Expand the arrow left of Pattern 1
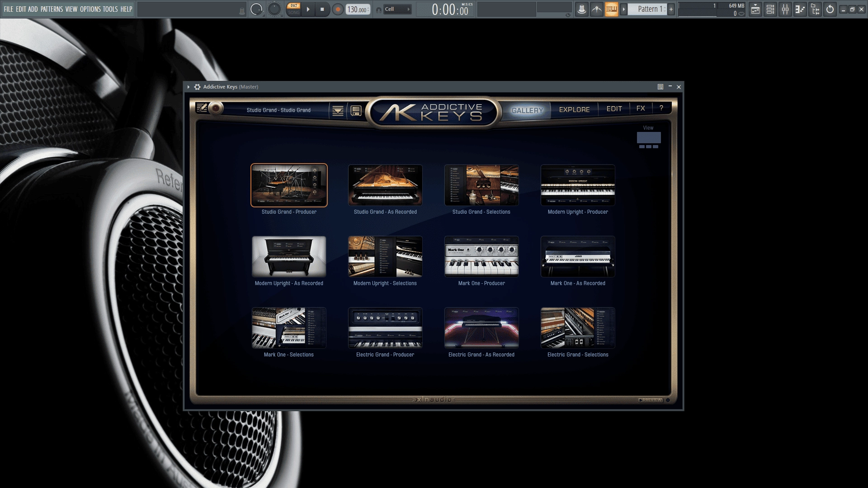The image size is (868, 488). pos(624,9)
